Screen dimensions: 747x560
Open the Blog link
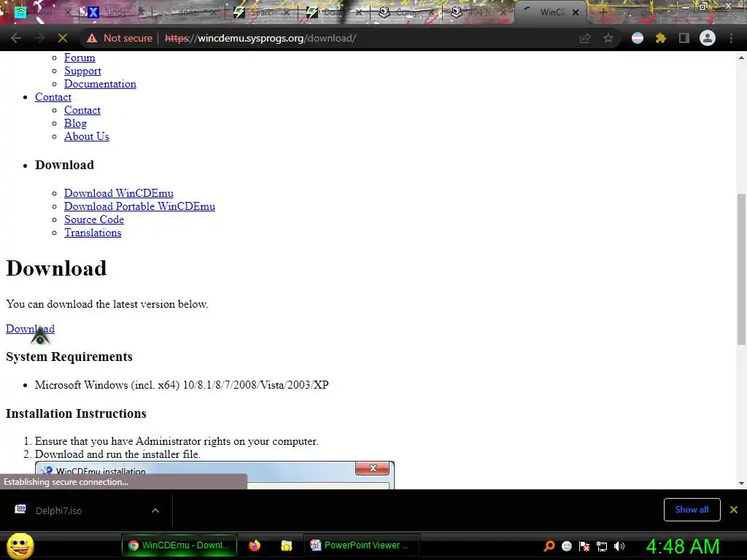pyautogui.click(x=75, y=123)
